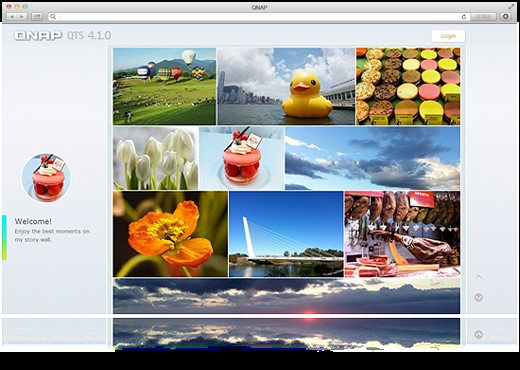Click the browser forward arrow

[22, 16]
